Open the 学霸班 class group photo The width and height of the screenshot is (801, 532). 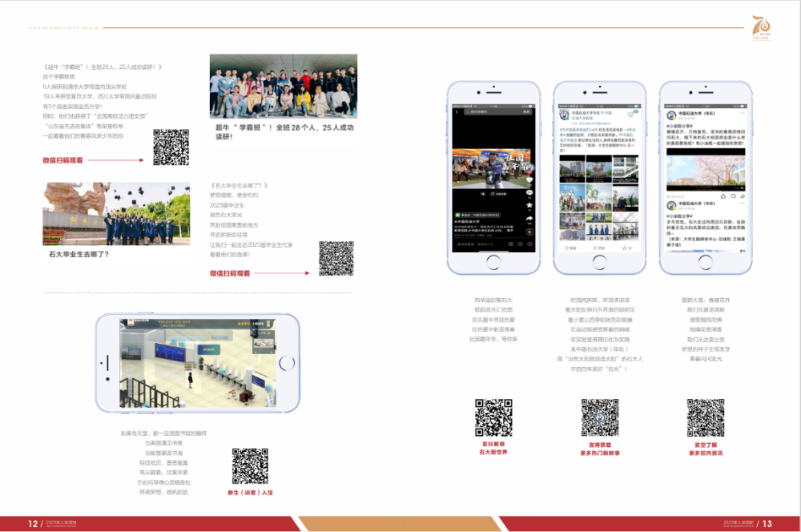284,87
